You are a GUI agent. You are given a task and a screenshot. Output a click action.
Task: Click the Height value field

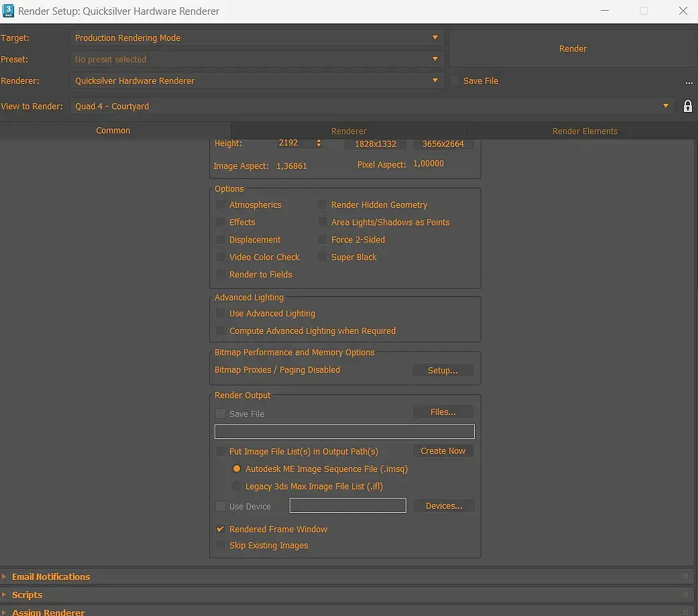pyautogui.click(x=295, y=143)
